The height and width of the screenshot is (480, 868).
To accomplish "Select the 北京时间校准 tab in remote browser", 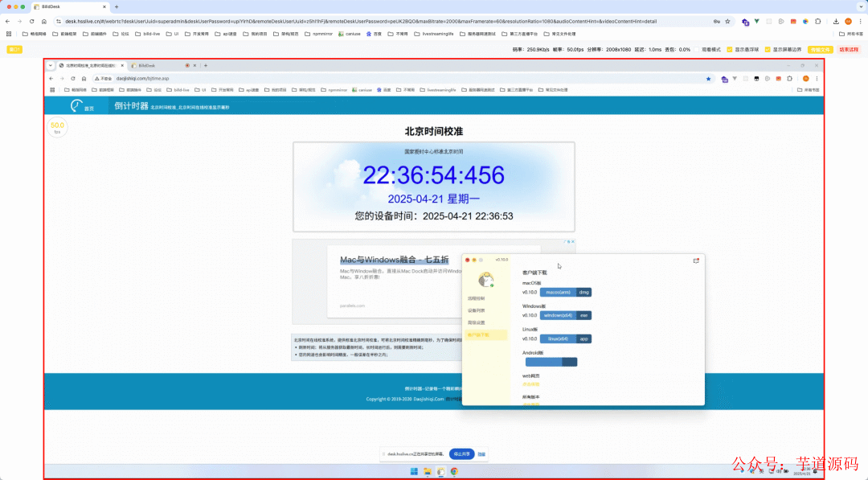I will click(92, 65).
